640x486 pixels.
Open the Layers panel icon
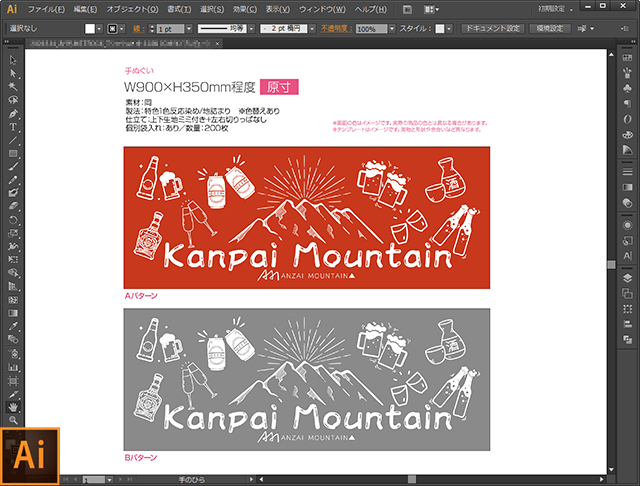pyautogui.click(x=627, y=278)
